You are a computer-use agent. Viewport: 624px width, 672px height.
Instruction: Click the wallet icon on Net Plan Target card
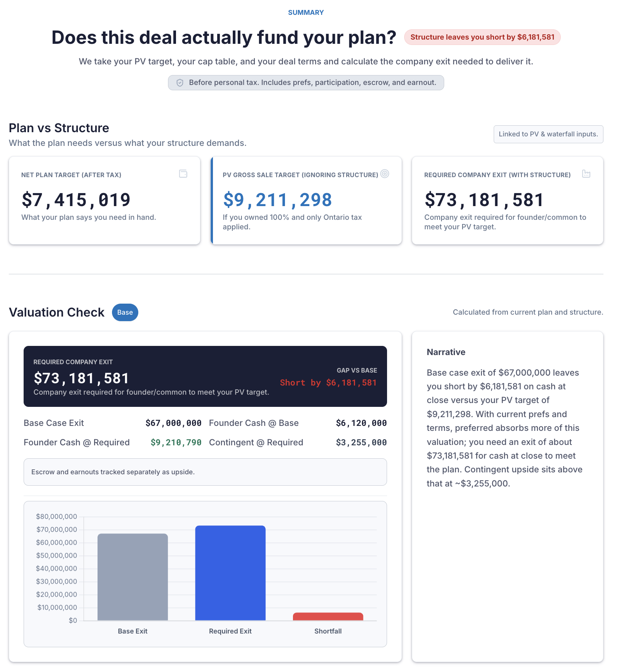point(183,174)
